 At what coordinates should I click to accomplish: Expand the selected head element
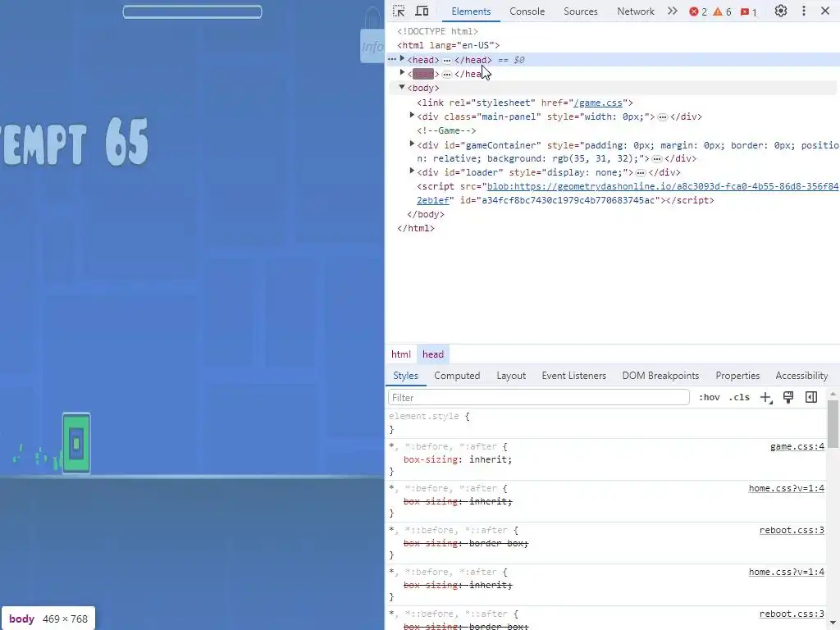pos(402,59)
